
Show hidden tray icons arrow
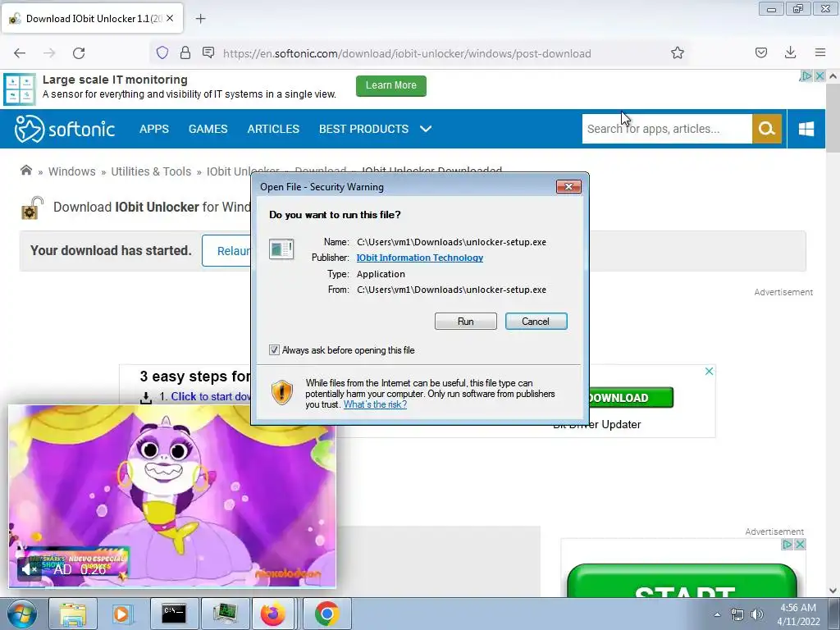[x=717, y=614]
